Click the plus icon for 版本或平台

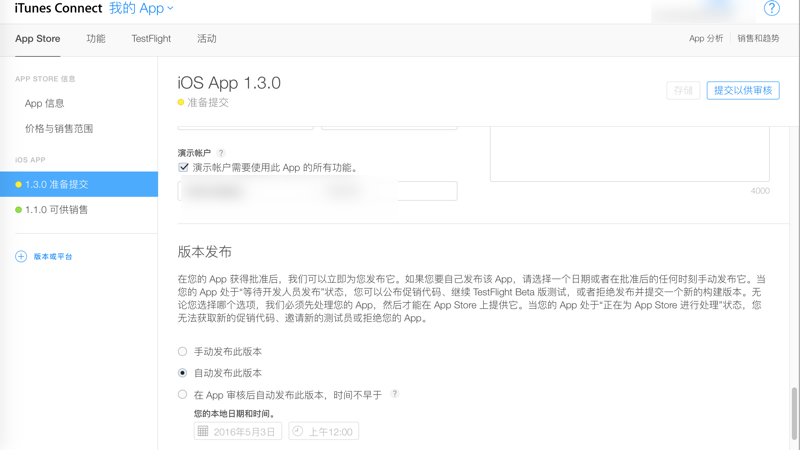21,256
